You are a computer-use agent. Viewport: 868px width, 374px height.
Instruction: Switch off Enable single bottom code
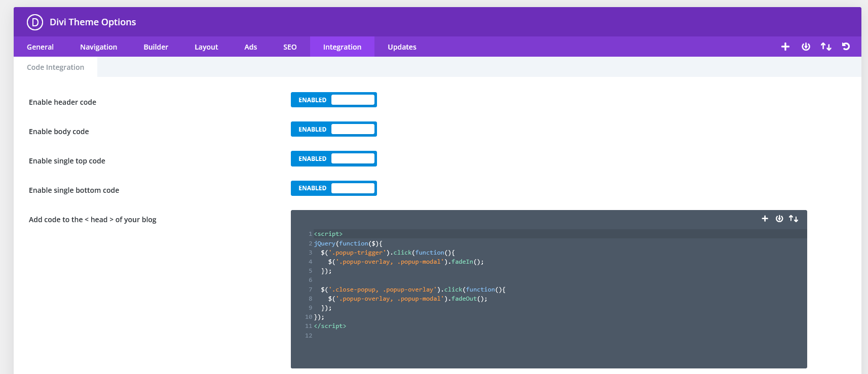(333, 188)
